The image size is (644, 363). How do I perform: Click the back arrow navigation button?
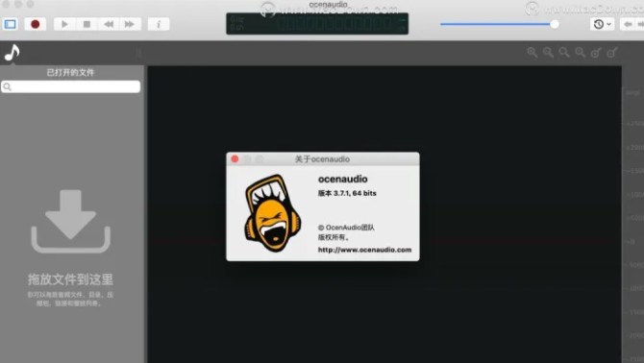tap(628, 24)
